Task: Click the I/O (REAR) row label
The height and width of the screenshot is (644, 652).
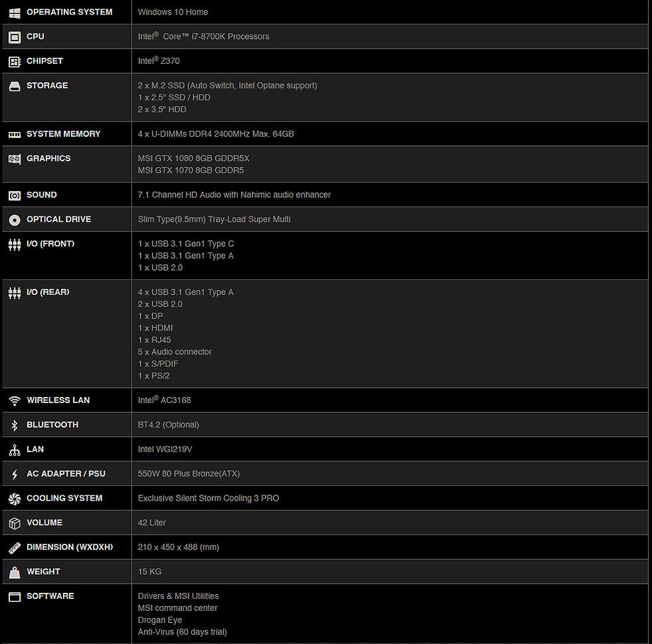Action: pyautogui.click(x=48, y=292)
